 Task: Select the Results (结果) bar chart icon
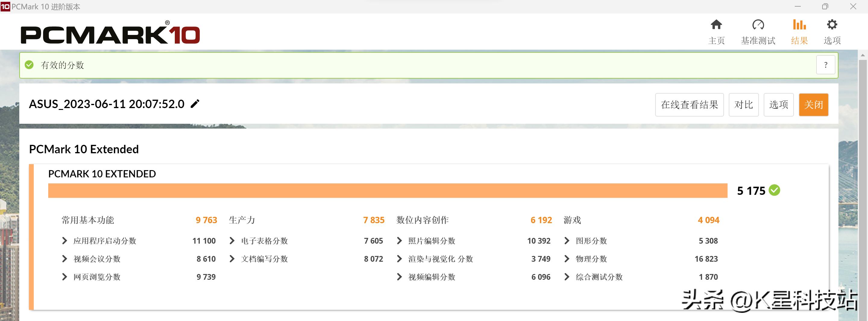[x=799, y=25]
